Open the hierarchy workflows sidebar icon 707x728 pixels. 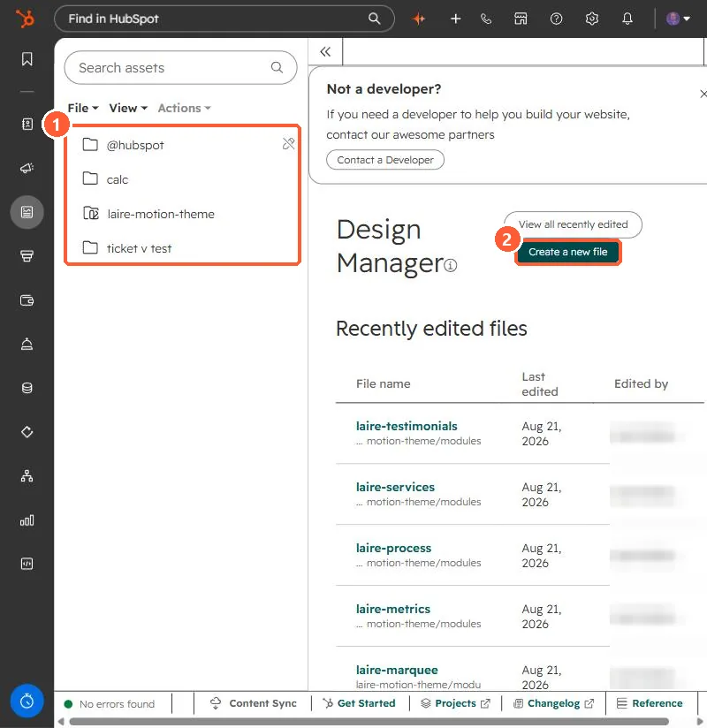[x=27, y=476]
